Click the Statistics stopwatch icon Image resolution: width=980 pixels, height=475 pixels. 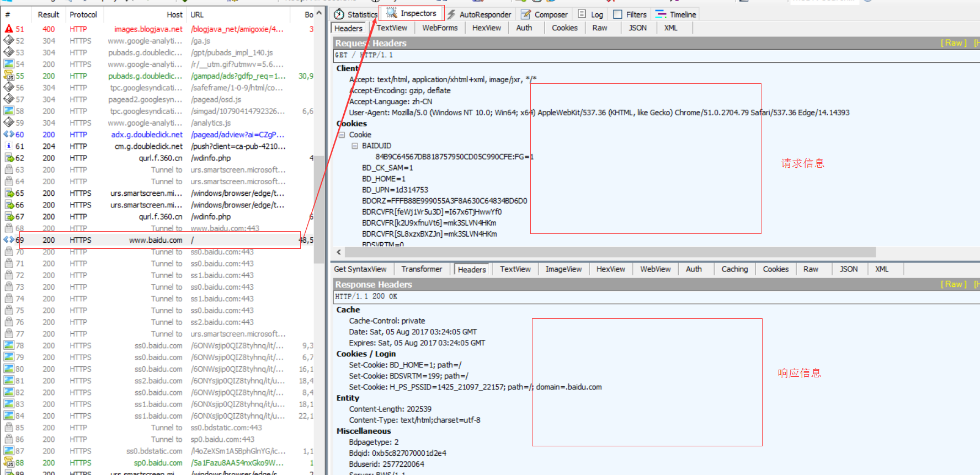(339, 14)
